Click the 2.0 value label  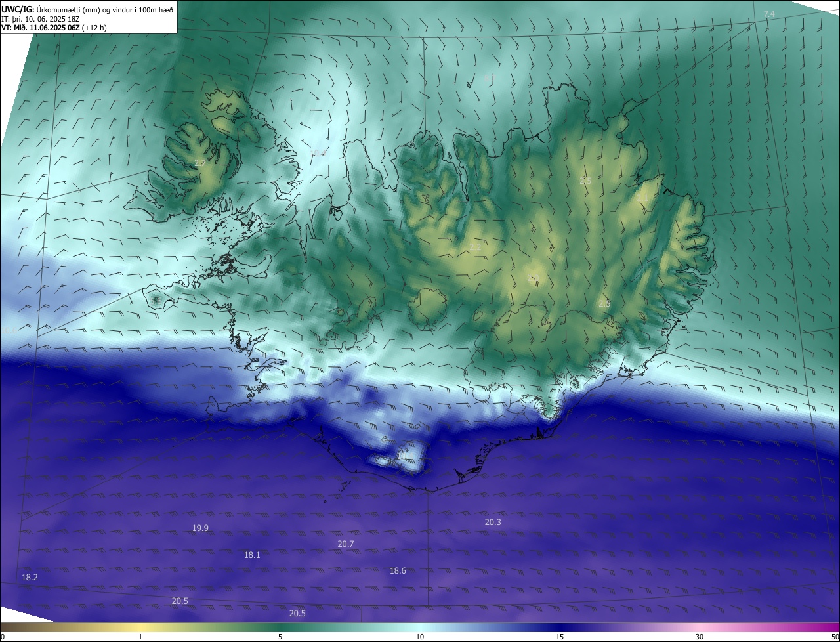(533, 278)
